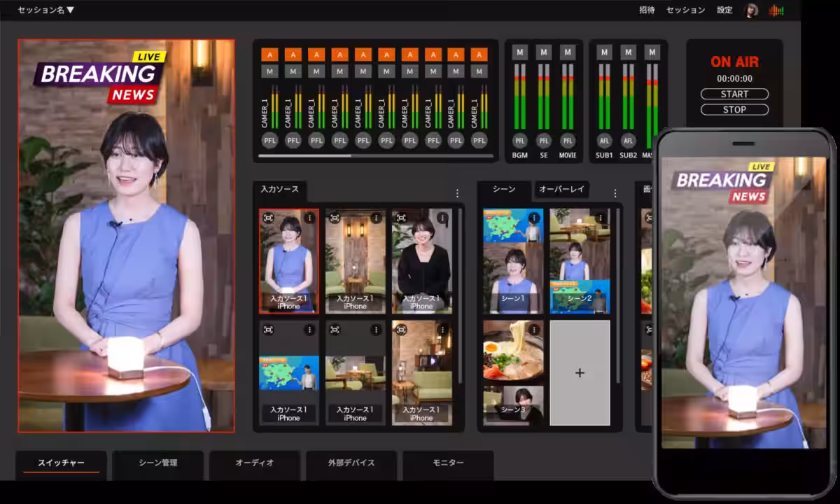The image size is (840, 504).
Task: Open three-dot menu of 入力ソース panel
Action: (x=457, y=193)
